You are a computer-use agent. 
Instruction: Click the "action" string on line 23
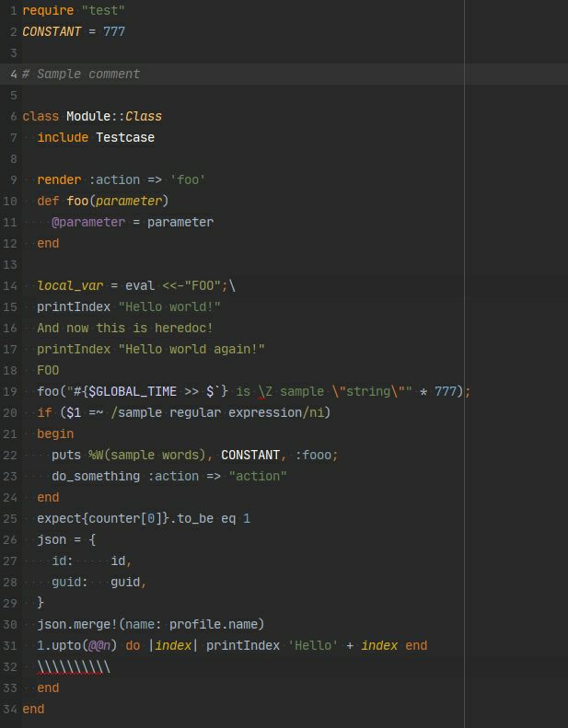tap(257, 477)
